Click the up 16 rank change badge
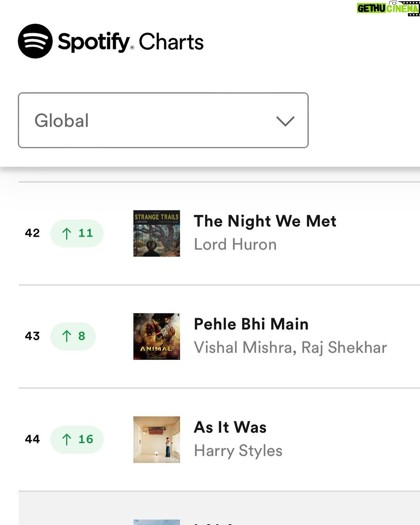 [77, 439]
